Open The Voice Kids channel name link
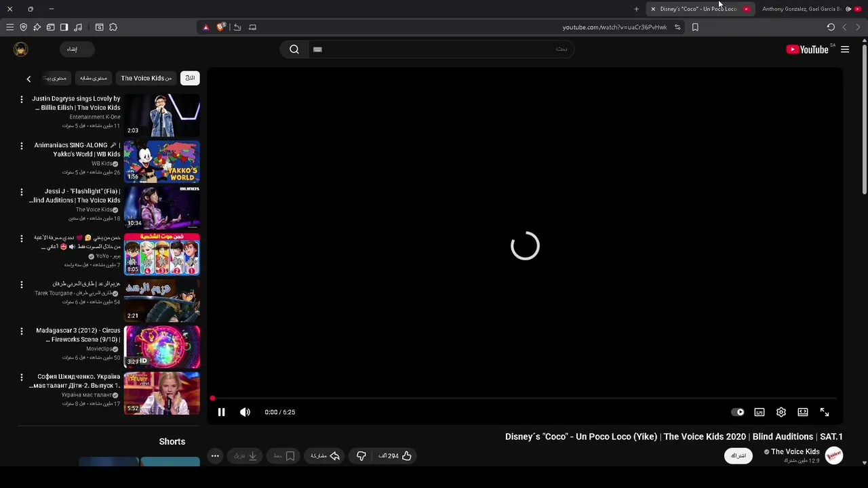The width and height of the screenshot is (868, 488). [x=795, y=452]
